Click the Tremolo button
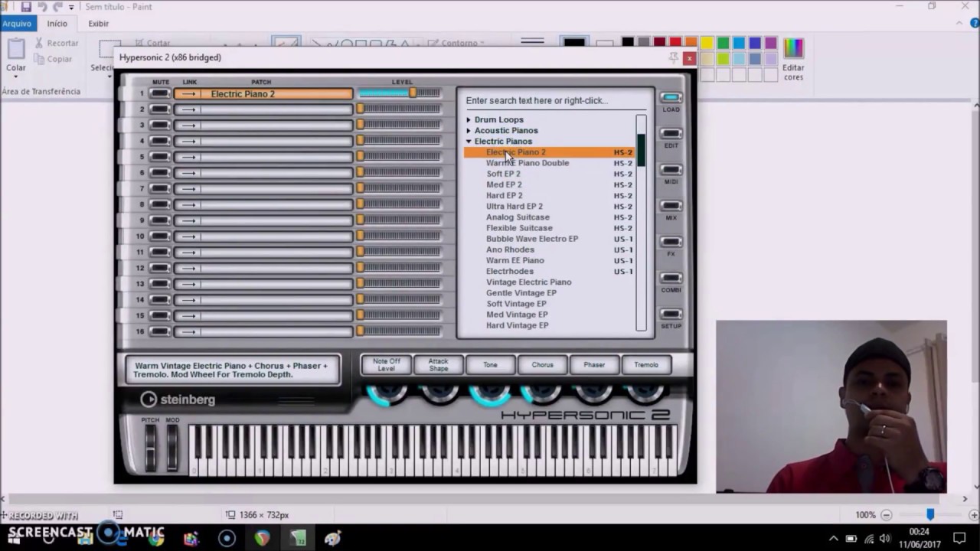The width and height of the screenshot is (980, 551). tap(646, 365)
